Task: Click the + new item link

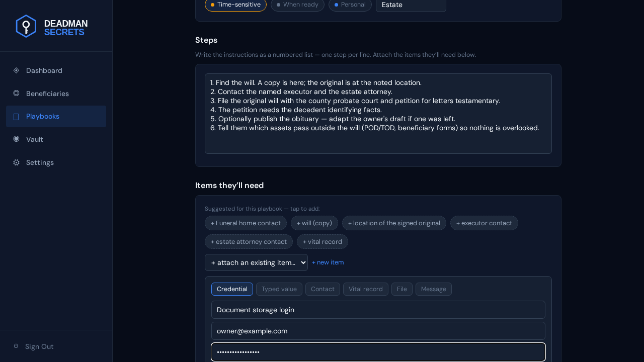Action: point(328,262)
